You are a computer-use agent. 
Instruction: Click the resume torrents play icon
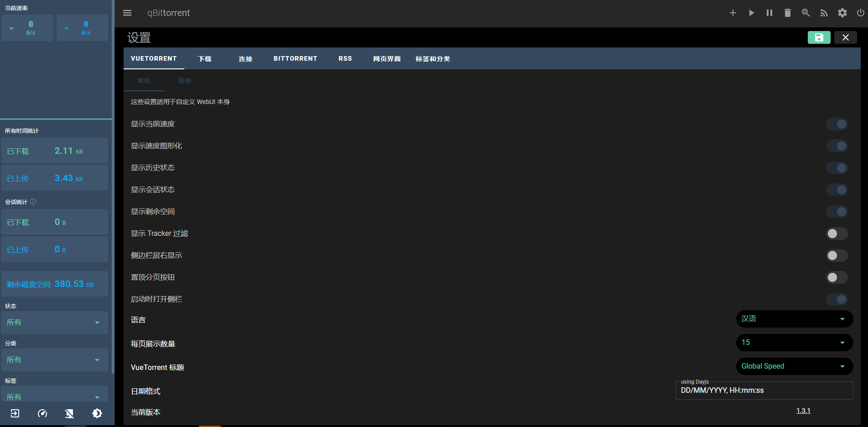coord(751,13)
